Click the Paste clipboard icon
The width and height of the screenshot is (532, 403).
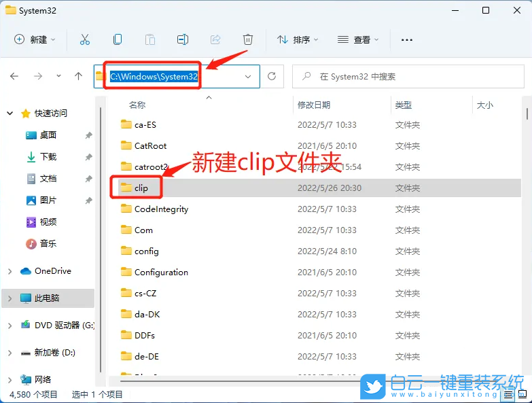[x=150, y=39]
